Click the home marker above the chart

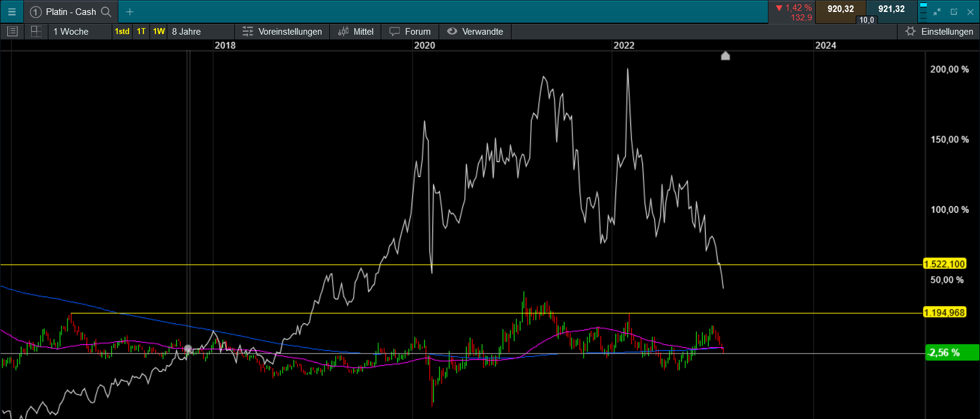tap(725, 56)
